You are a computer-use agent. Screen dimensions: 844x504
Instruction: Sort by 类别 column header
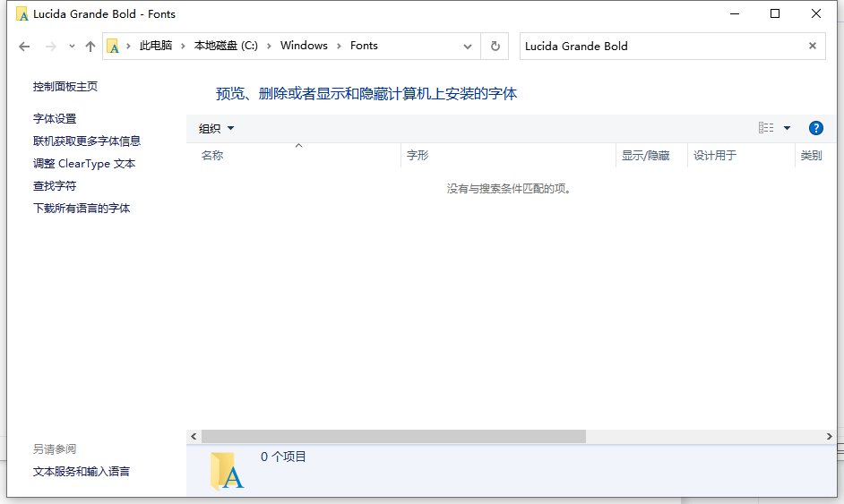coord(815,156)
